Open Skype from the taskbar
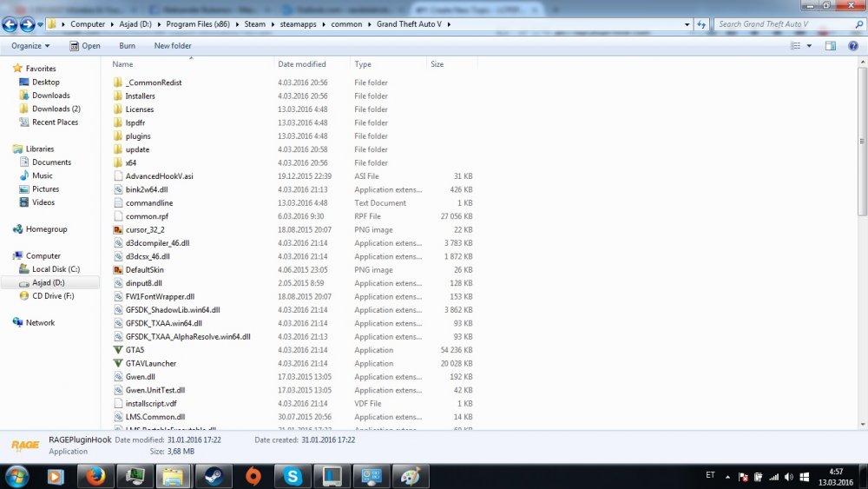The height and width of the screenshot is (489, 868). click(x=293, y=476)
